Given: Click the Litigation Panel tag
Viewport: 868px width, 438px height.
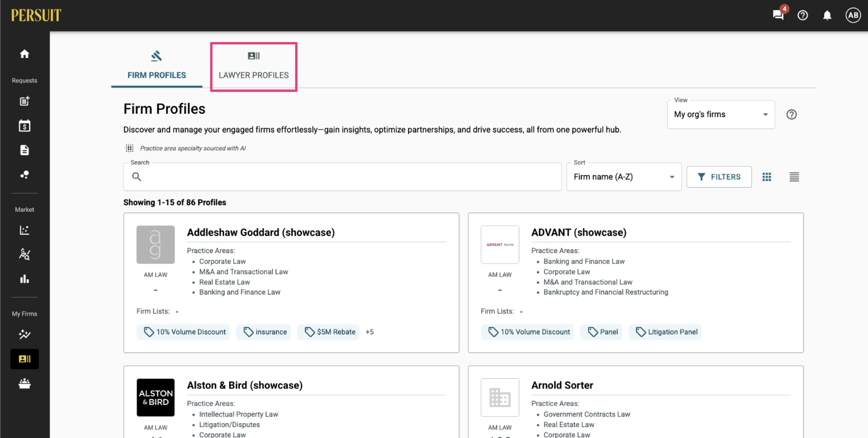Looking at the screenshot, I should point(665,332).
